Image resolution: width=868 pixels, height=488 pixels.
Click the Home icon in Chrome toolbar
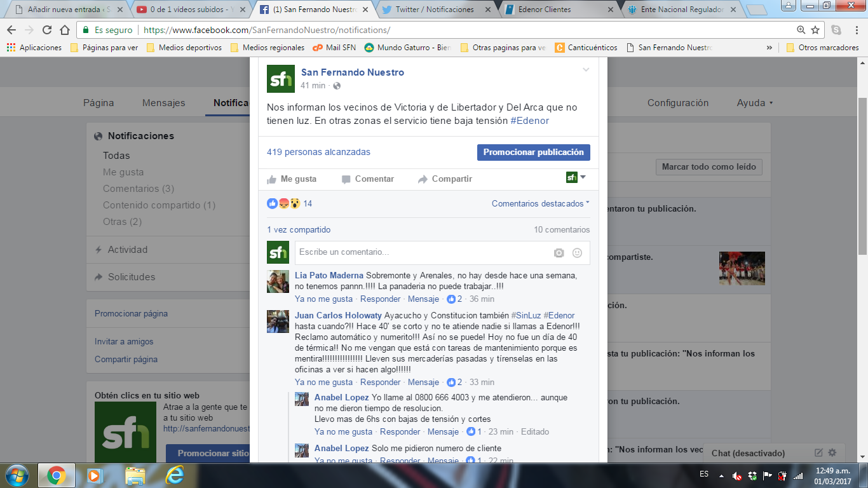point(65,30)
